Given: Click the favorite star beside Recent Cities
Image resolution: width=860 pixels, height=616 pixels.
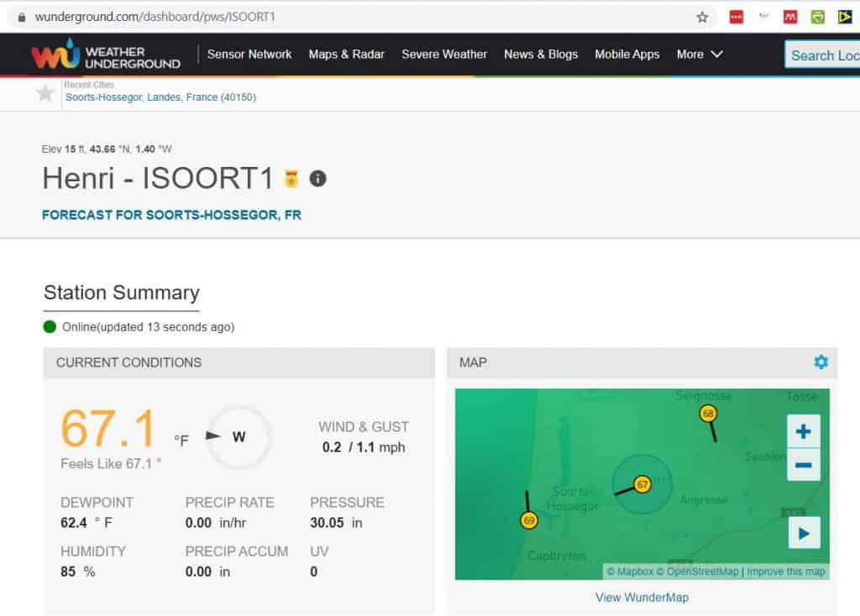Looking at the screenshot, I should pyautogui.click(x=45, y=93).
